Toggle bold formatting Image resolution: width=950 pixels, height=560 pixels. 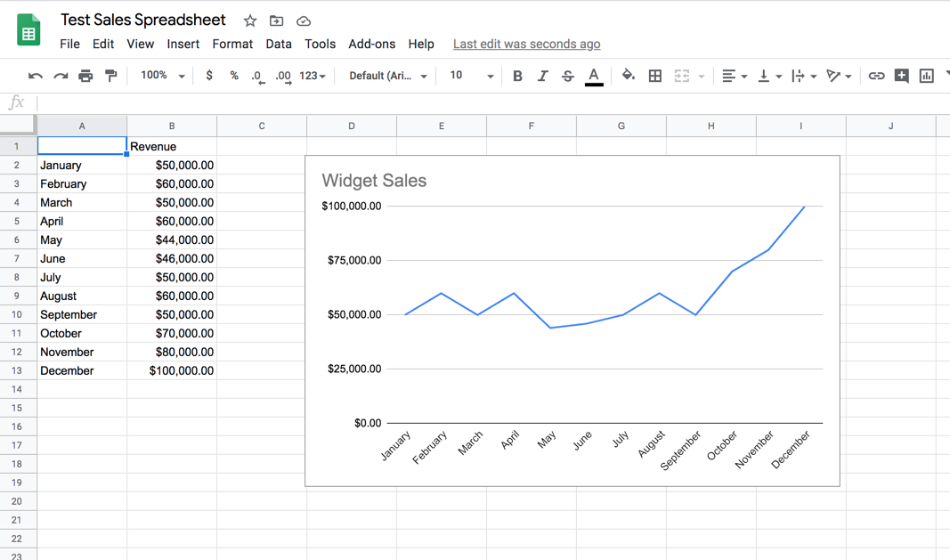pyautogui.click(x=517, y=76)
